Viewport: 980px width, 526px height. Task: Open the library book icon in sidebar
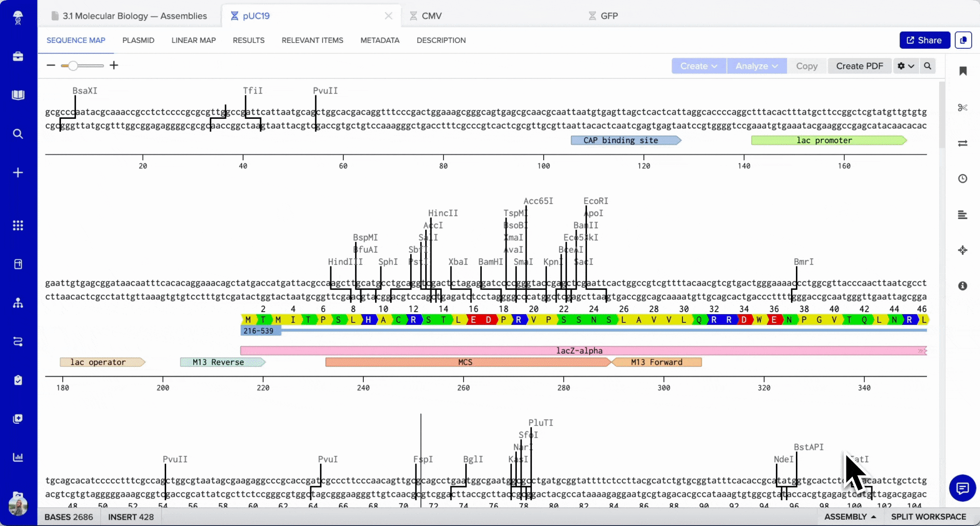18,95
